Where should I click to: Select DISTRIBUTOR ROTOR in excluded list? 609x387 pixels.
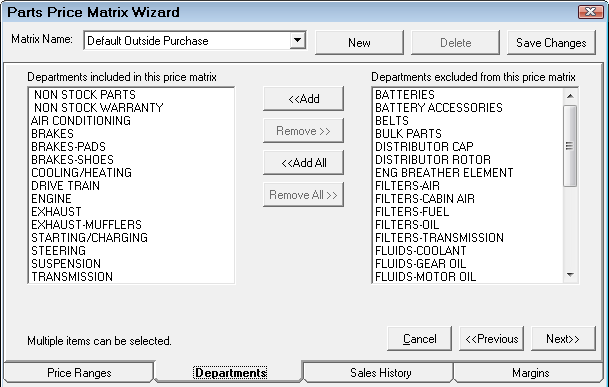(468, 160)
